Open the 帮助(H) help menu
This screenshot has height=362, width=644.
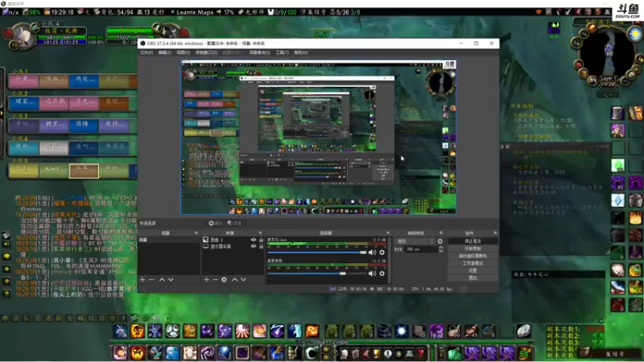pyautogui.click(x=300, y=52)
